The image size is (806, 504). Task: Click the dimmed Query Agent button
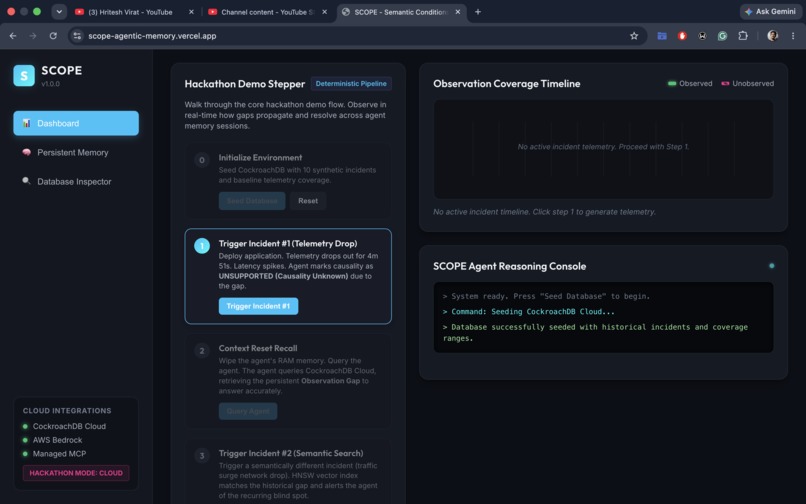pyautogui.click(x=248, y=411)
